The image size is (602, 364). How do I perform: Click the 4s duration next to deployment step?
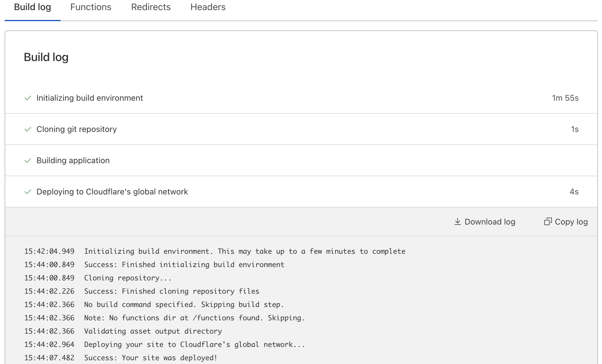574,192
